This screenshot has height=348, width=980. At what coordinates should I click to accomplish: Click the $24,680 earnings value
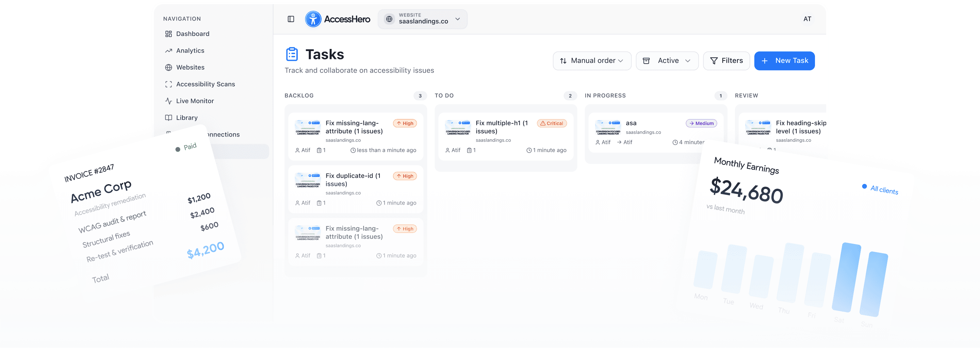pyautogui.click(x=747, y=191)
